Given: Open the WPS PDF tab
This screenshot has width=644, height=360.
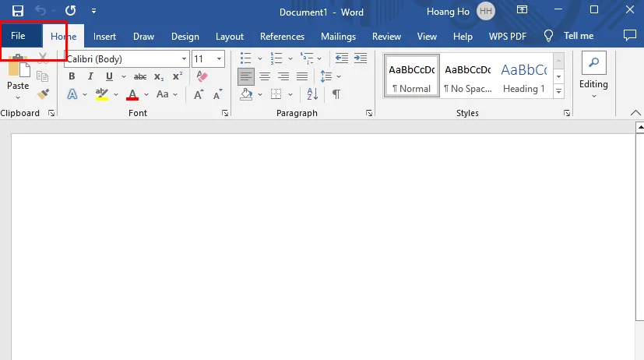Looking at the screenshot, I should (x=507, y=37).
